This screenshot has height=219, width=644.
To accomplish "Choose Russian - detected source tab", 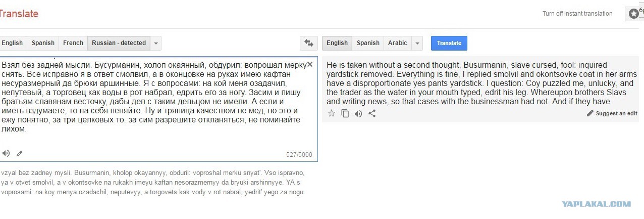I will pyautogui.click(x=119, y=43).
